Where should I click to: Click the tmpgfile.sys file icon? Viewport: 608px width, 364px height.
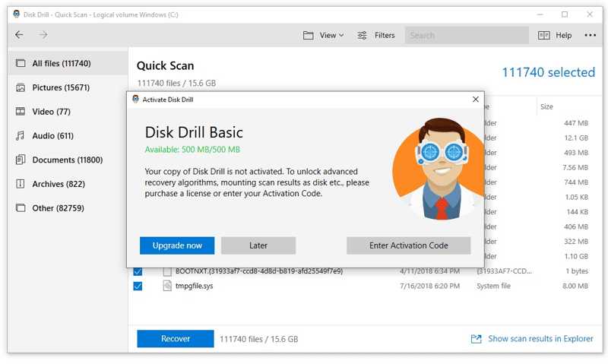click(x=167, y=286)
